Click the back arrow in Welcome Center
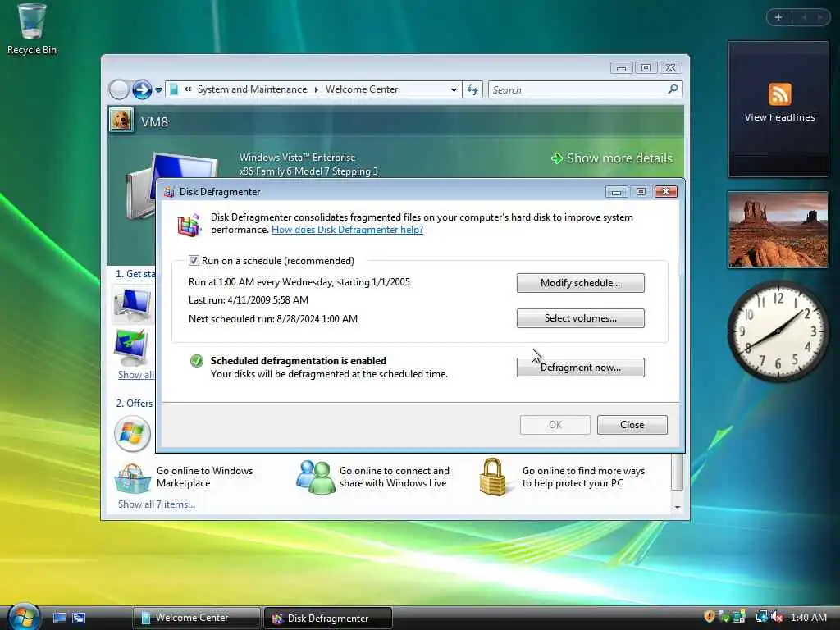Image resolution: width=840 pixels, height=630 pixels. click(x=119, y=89)
